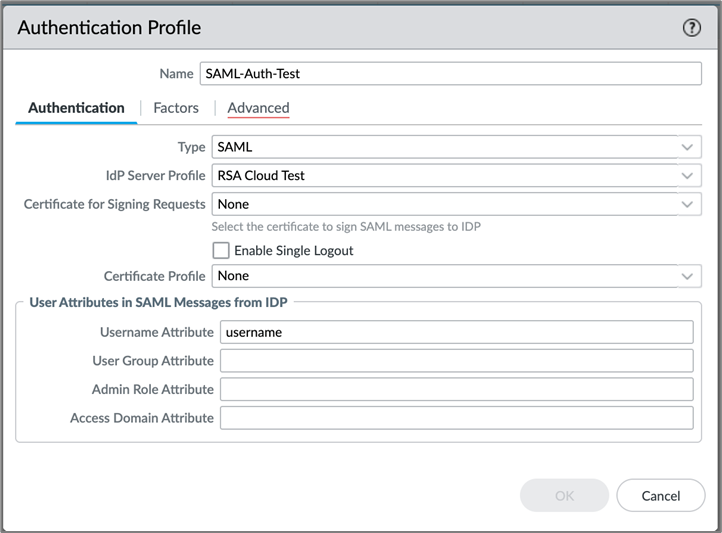Click the Name label text

[176, 74]
